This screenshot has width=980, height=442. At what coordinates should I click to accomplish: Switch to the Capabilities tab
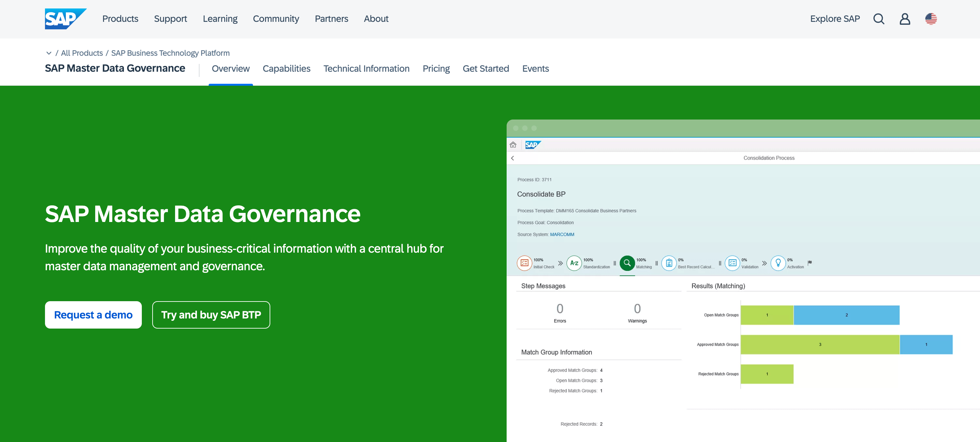point(287,68)
